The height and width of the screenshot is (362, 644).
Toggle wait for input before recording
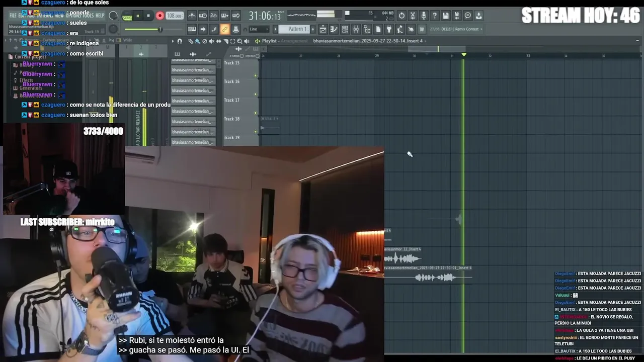click(x=203, y=16)
